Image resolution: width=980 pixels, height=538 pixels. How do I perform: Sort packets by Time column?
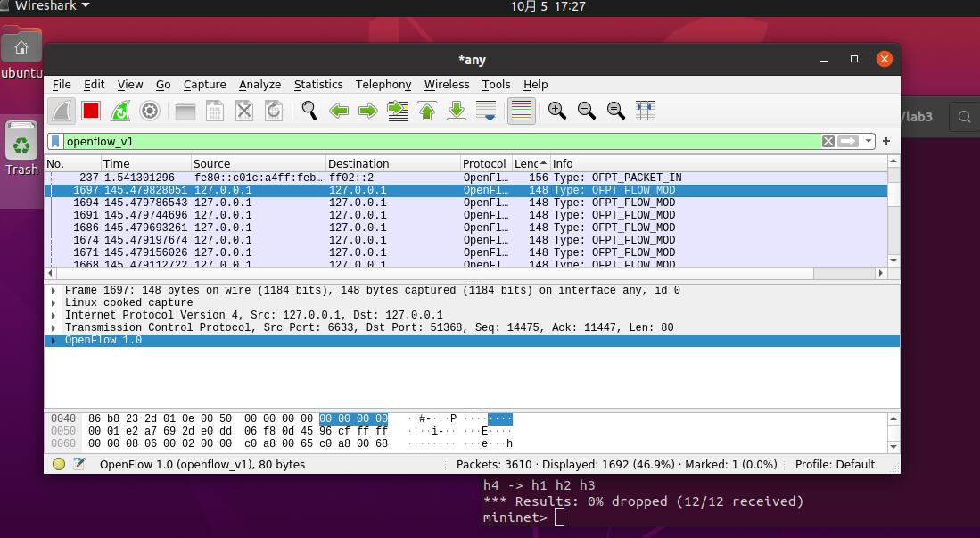tap(145, 164)
